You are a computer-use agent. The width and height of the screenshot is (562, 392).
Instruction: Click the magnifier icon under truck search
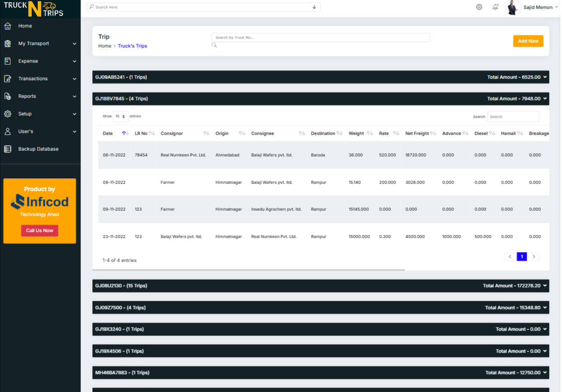[214, 45]
